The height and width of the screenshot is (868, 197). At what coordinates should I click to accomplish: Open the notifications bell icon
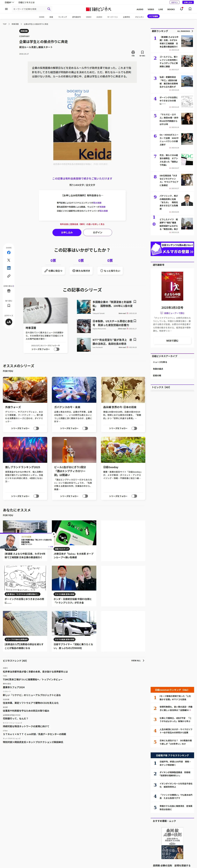[182, 9]
